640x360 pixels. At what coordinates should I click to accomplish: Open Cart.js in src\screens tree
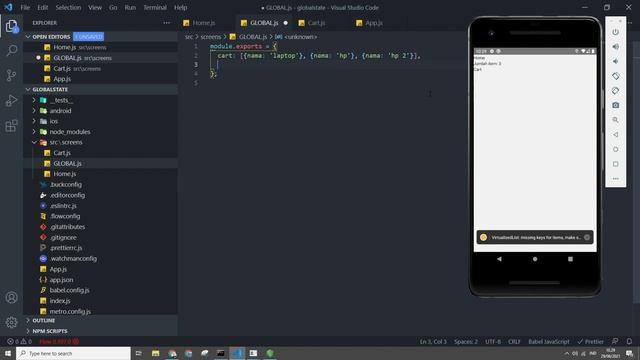(62, 153)
